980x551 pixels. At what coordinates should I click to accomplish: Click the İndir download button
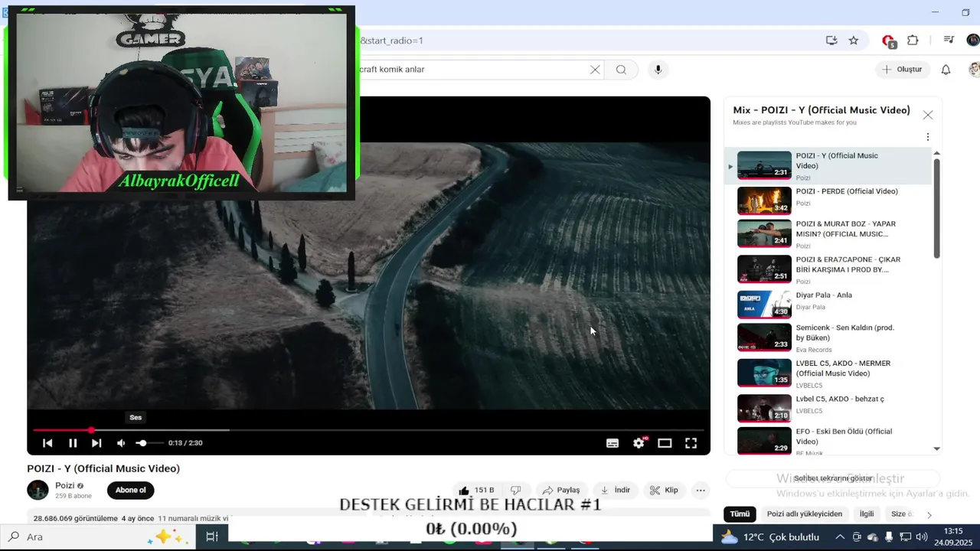tap(616, 491)
